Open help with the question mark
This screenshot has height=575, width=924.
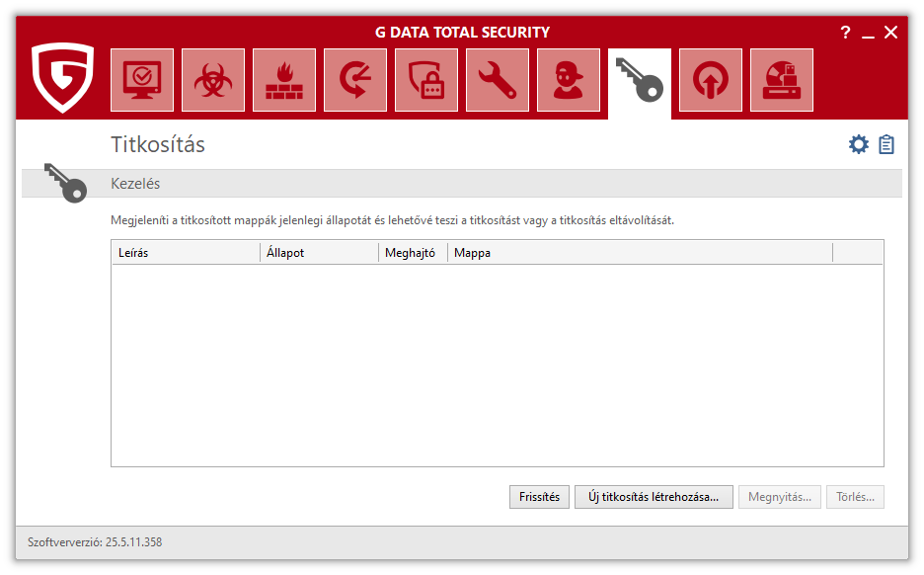pos(846,33)
